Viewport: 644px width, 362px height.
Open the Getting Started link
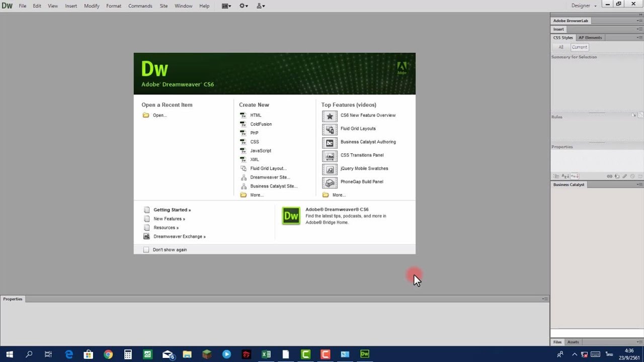pyautogui.click(x=172, y=210)
